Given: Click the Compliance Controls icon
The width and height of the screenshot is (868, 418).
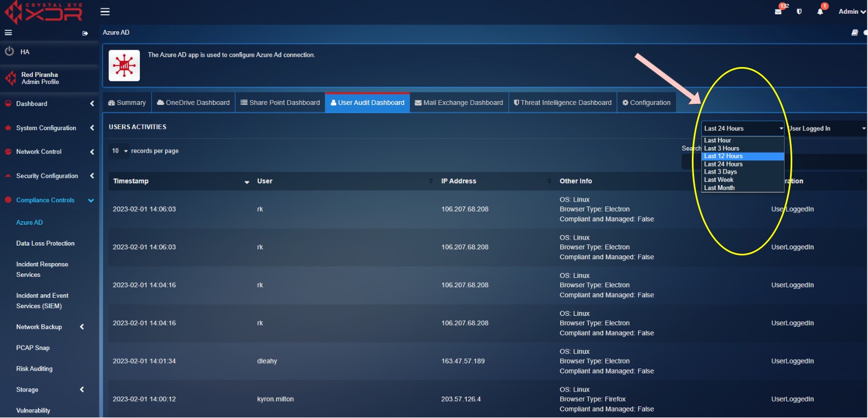Looking at the screenshot, I should [x=8, y=200].
